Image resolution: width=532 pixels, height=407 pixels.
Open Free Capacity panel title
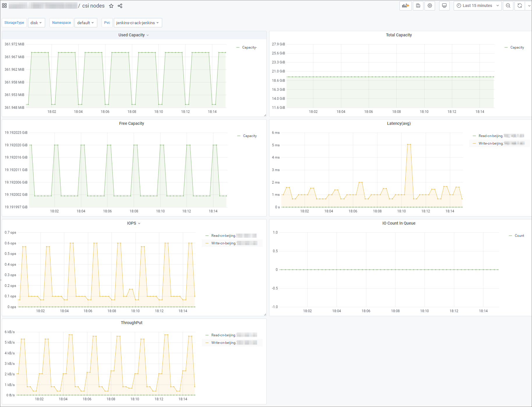click(132, 123)
